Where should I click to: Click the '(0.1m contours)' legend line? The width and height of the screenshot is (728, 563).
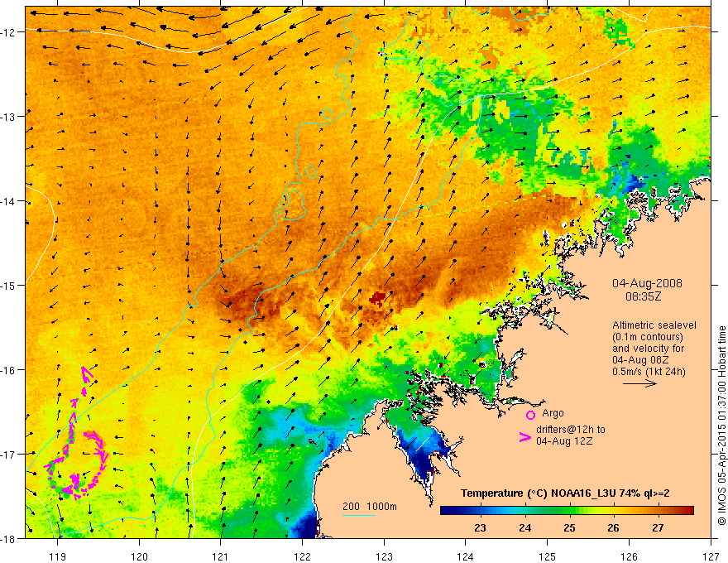(648, 337)
